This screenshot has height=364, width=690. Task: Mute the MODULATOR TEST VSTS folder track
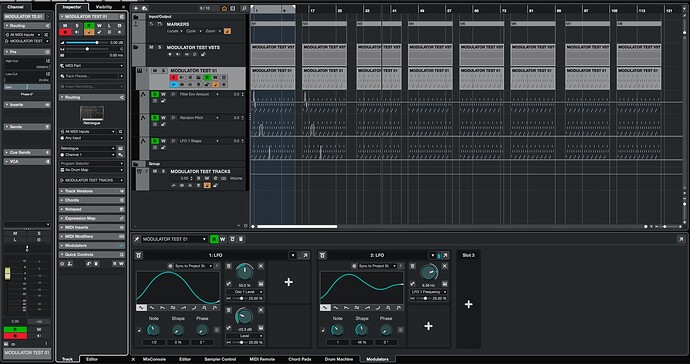coord(151,47)
